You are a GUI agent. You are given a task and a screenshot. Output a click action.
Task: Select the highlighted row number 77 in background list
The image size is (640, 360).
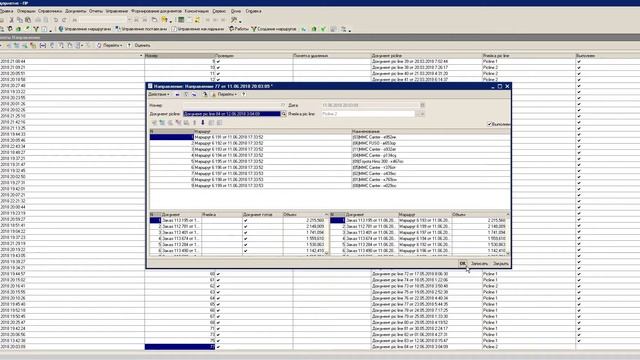click(x=180, y=347)
